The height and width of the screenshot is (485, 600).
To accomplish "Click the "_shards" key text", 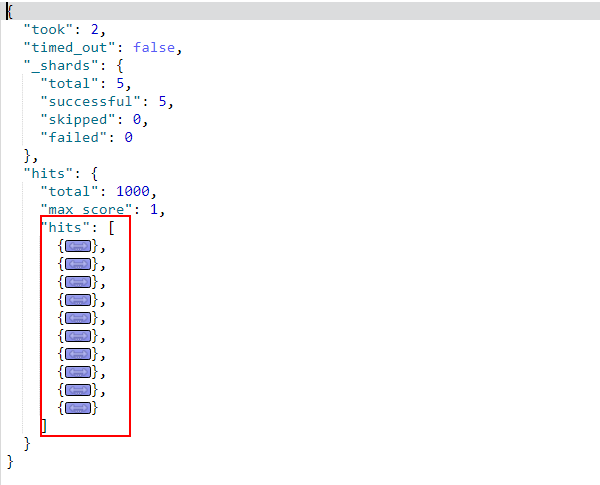I will click(x=61, y=65).
